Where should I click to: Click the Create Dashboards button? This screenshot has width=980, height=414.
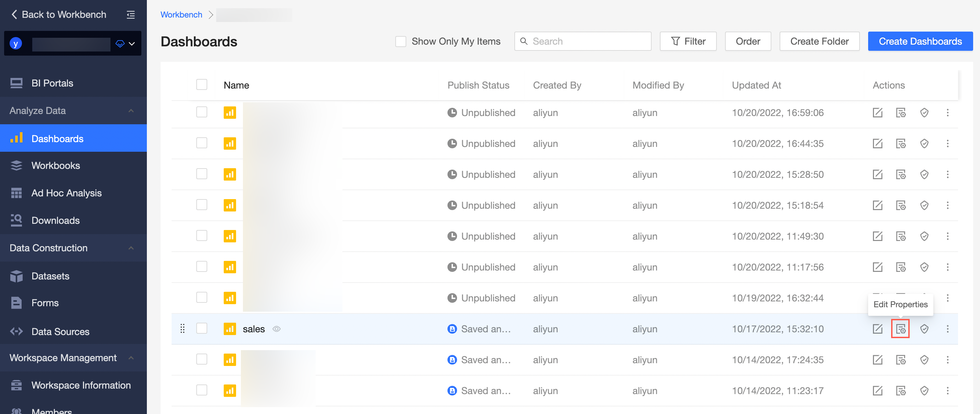(920, 41)
